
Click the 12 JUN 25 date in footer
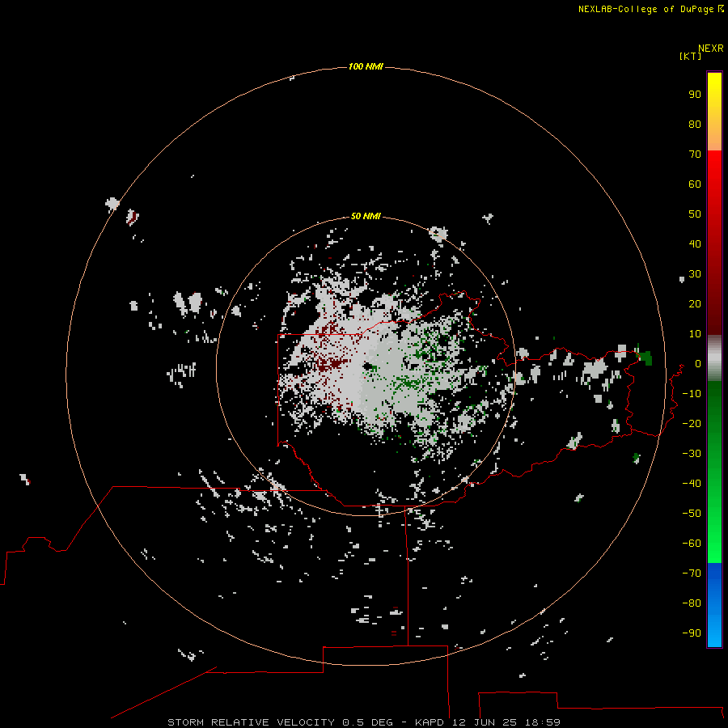click(485, 722)
